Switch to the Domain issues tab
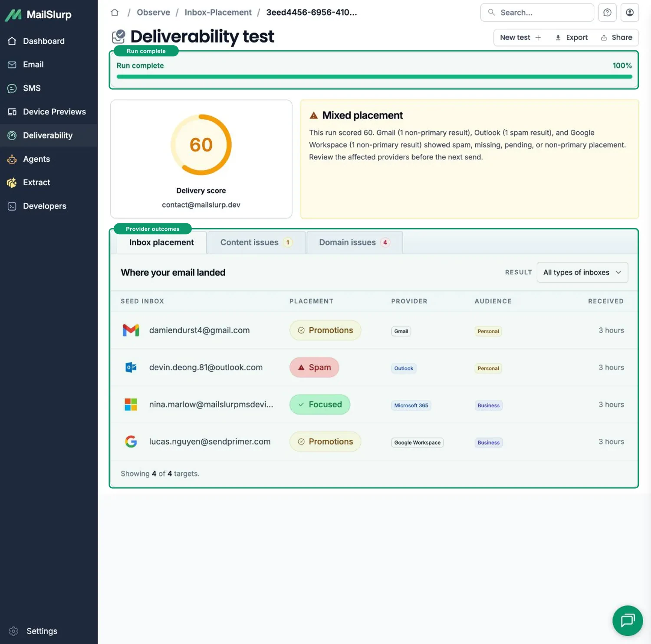Screen dimensions: 651x644 click(355, 242)
